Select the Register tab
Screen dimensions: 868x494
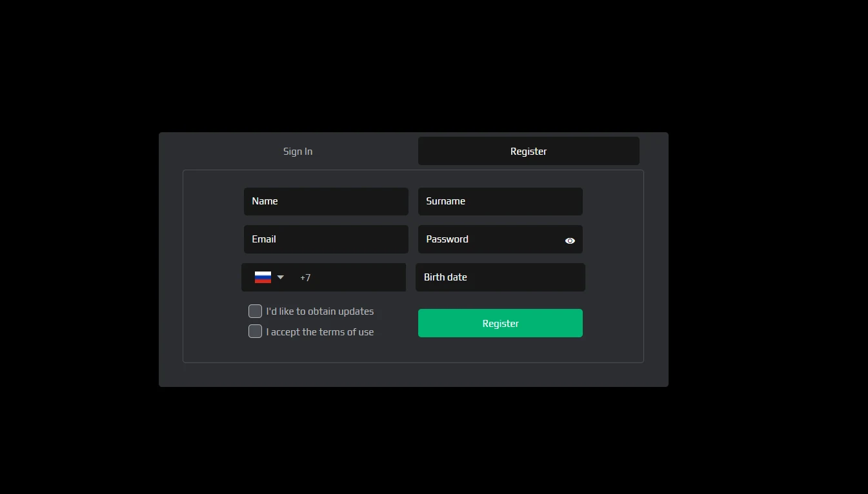[x=529, y=151]
